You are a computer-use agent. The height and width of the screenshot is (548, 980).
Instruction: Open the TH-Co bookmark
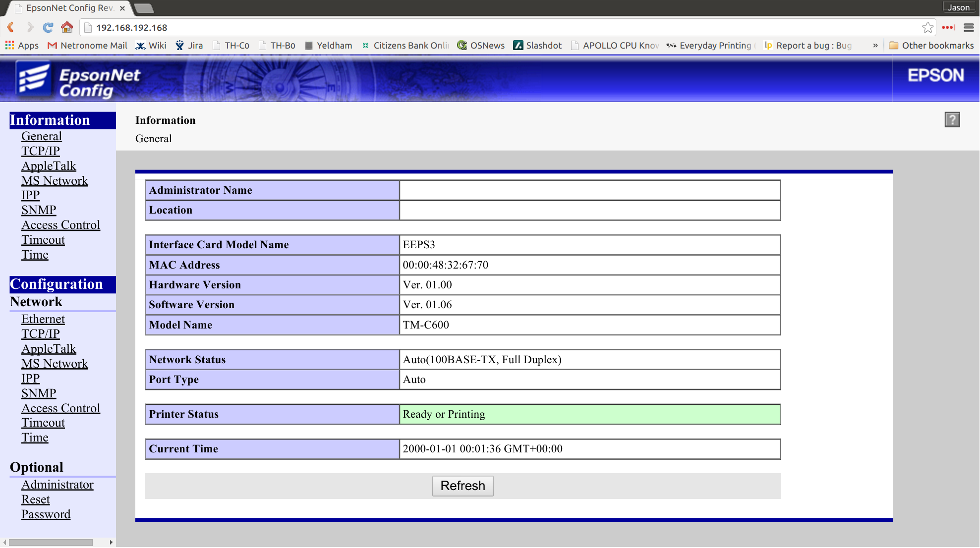tap(231, 45)
